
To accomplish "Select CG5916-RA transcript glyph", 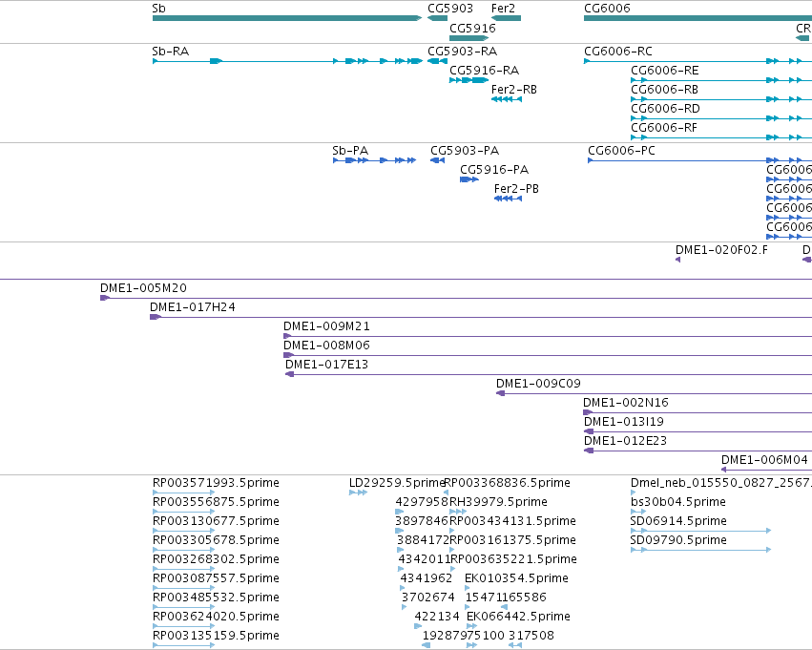I will 468,80.
